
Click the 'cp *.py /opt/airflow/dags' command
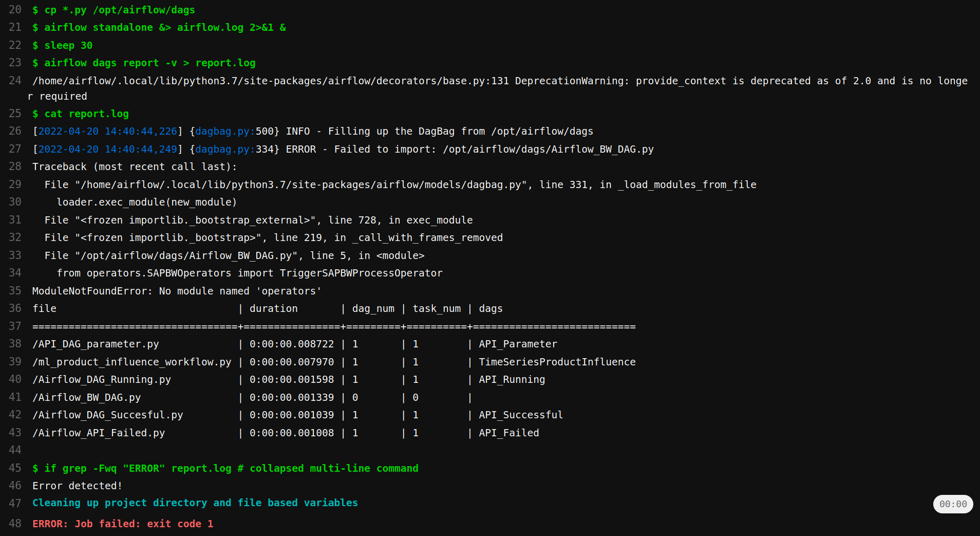(113, 10)
